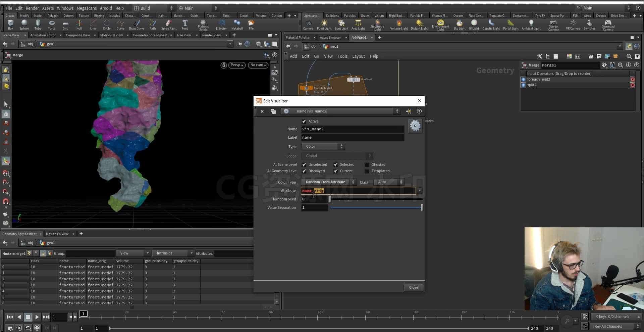Add a Sky Light from shelf
Viewport: 644px width, 332px height.
pyautogui.click(x=460, y=25)
